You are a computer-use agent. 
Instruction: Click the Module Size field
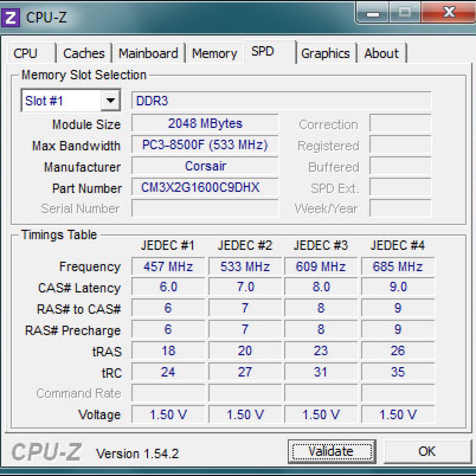[x=205, y=123]
